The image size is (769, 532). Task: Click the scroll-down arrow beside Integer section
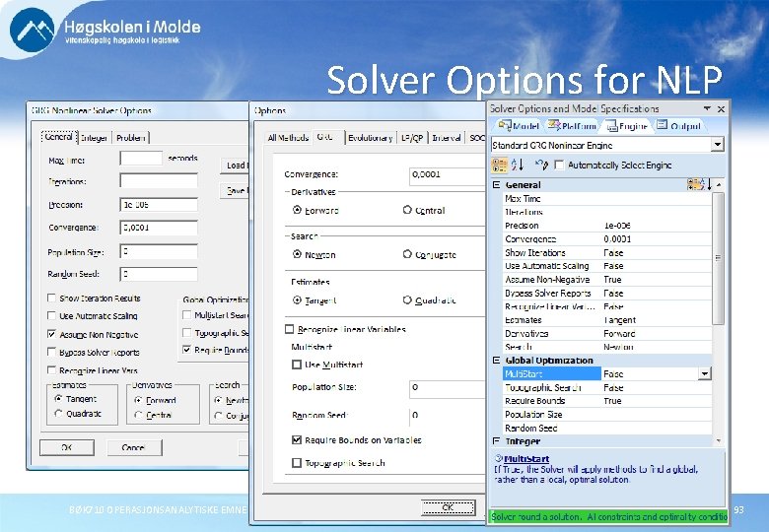tap(719, 441)
